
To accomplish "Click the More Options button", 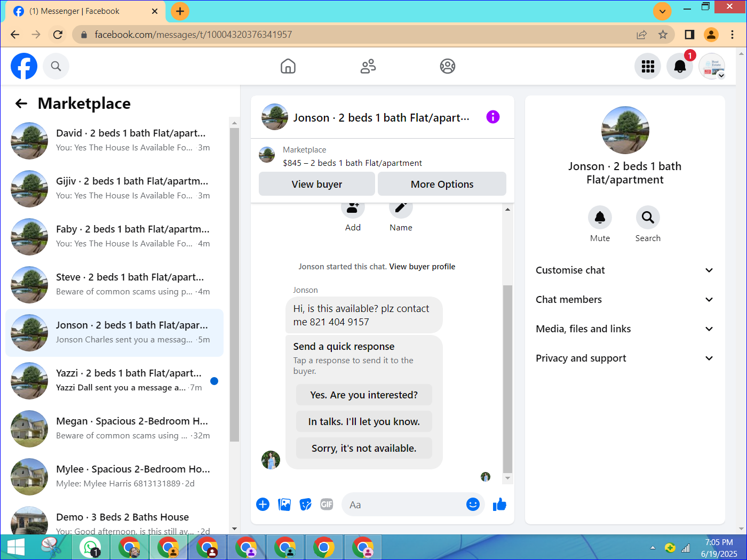I will (442, 184).
